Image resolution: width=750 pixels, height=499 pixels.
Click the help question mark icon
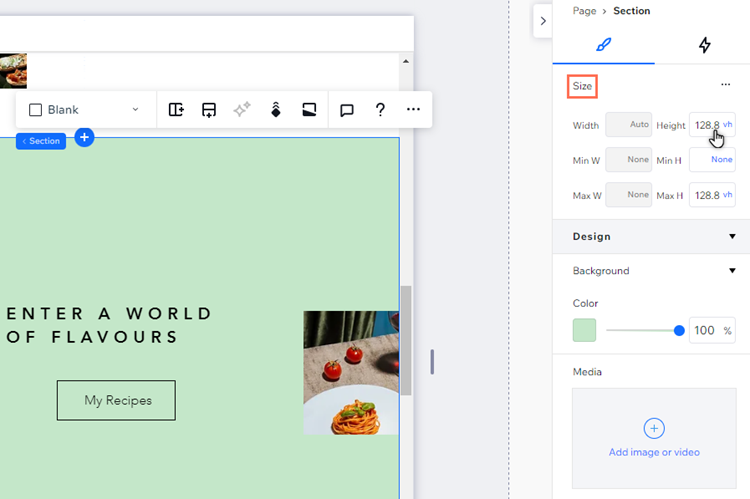(380, 110)
